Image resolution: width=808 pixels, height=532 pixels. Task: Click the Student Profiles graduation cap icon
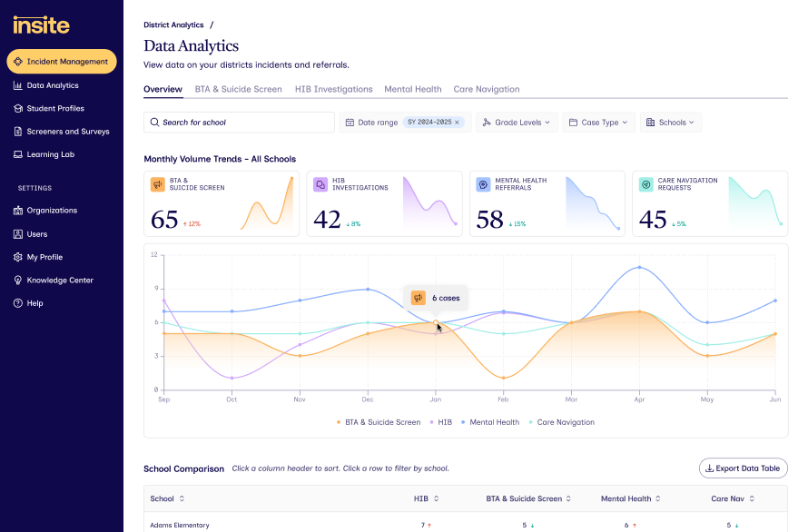coord(18,108)
